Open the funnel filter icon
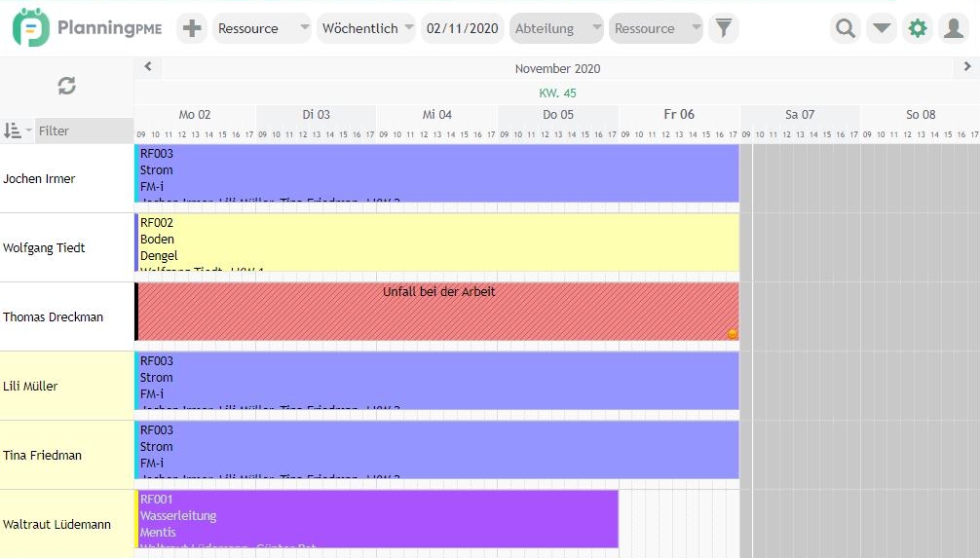This screenshot has height=558, width=980. pos(723,28)
